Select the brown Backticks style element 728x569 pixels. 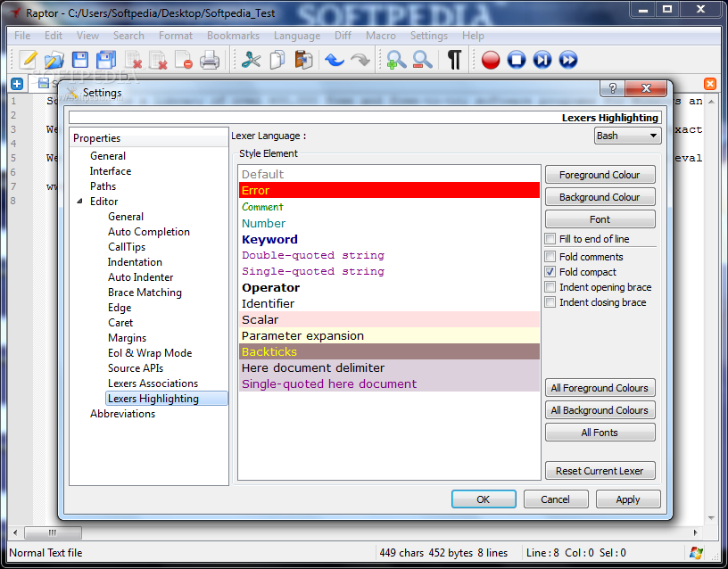pos(389,351)
